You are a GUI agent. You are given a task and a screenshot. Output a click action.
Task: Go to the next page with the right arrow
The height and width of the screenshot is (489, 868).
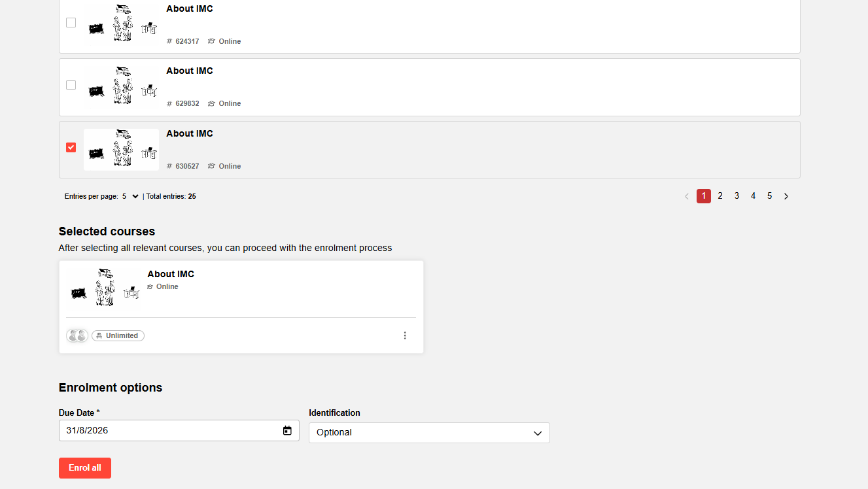click(x=786, y=196)
